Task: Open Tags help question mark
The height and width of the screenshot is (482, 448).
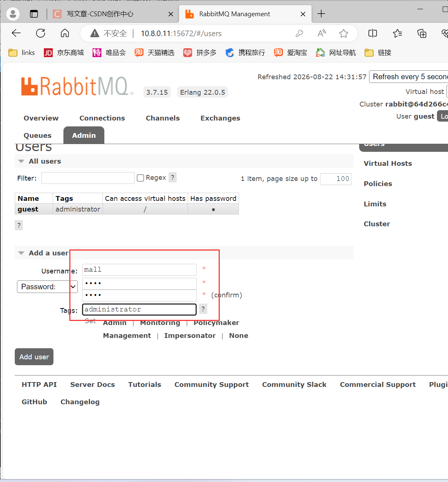Action: [203, 309]
